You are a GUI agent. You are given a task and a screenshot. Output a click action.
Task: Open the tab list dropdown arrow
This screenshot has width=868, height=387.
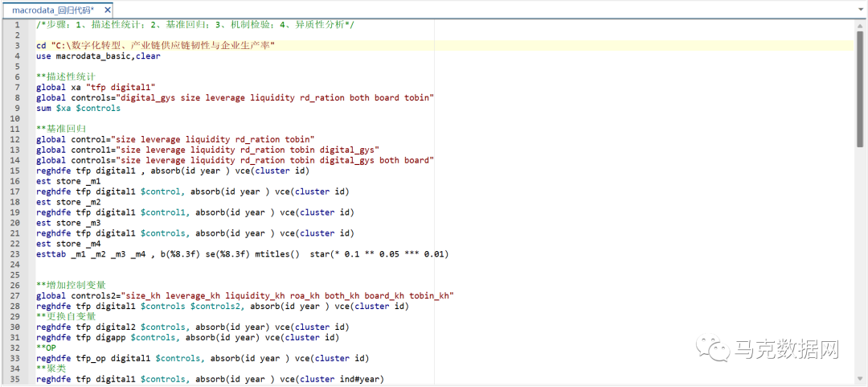[860, 10]
